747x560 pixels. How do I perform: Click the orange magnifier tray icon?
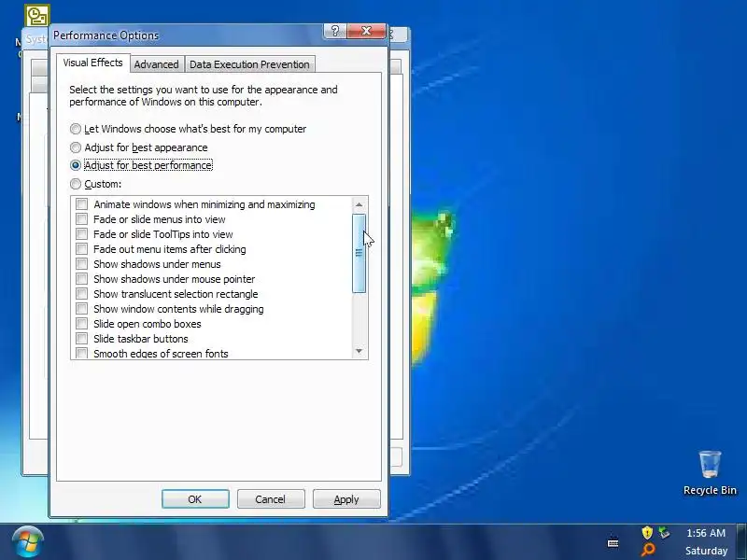[647, 550]
